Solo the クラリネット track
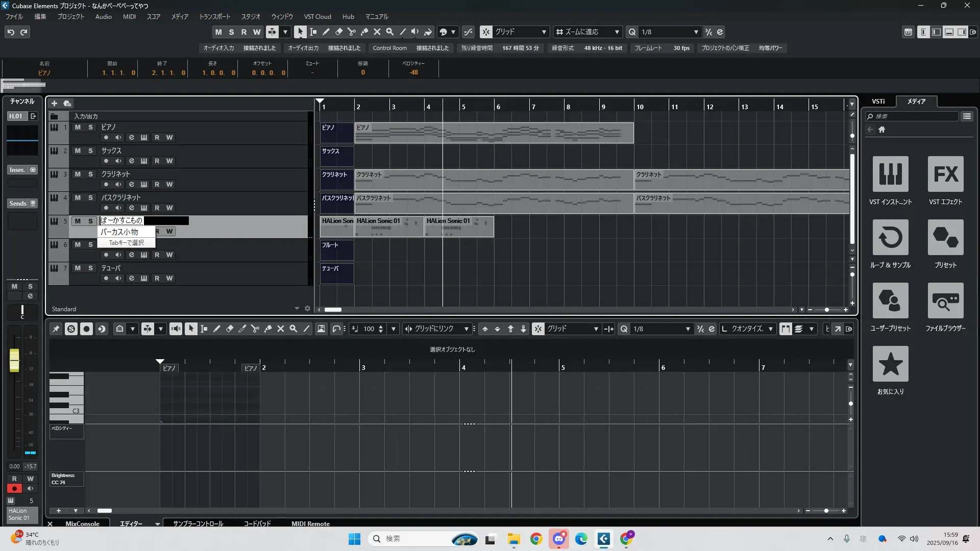Viewport: 980px width, 551px height. tap(90, 174)
